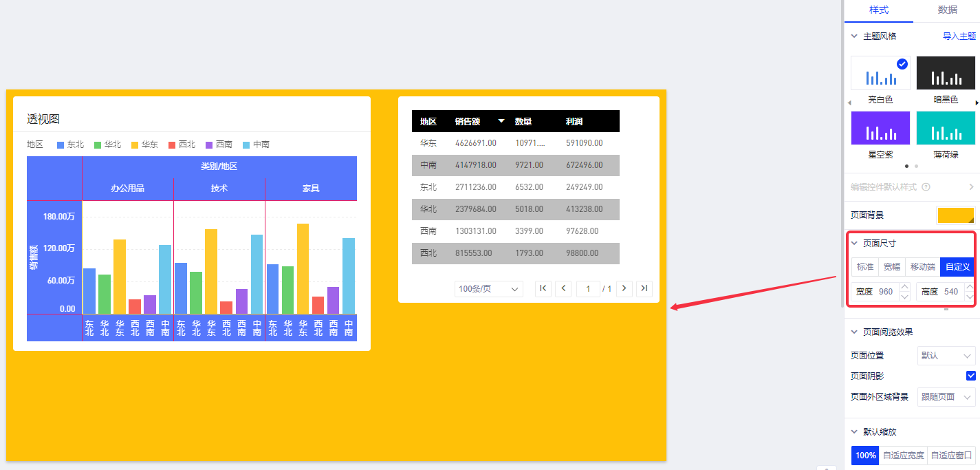This screenshot has width=980, height=470.
Task: Collapse the 主题风格 section
Action: pyautogui.click(x=855, y=36)
